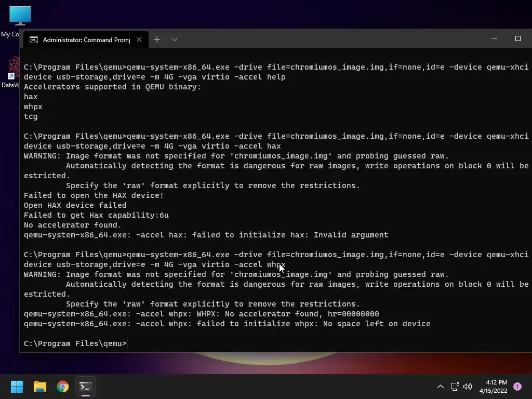
Task: Open the volume speaker tray icon
Action: click(468, 387)
